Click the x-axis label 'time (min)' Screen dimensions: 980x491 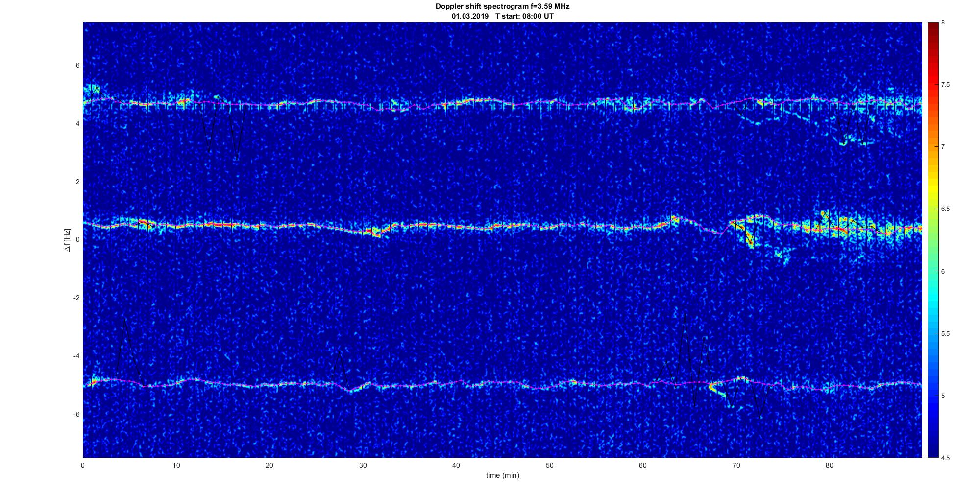[x=502, y=475]
